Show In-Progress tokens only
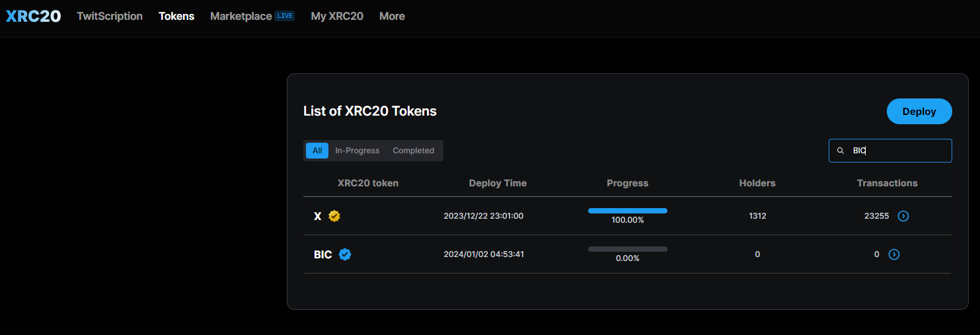The width and height of the screenshot is (980, 335). tap(357, 151)
